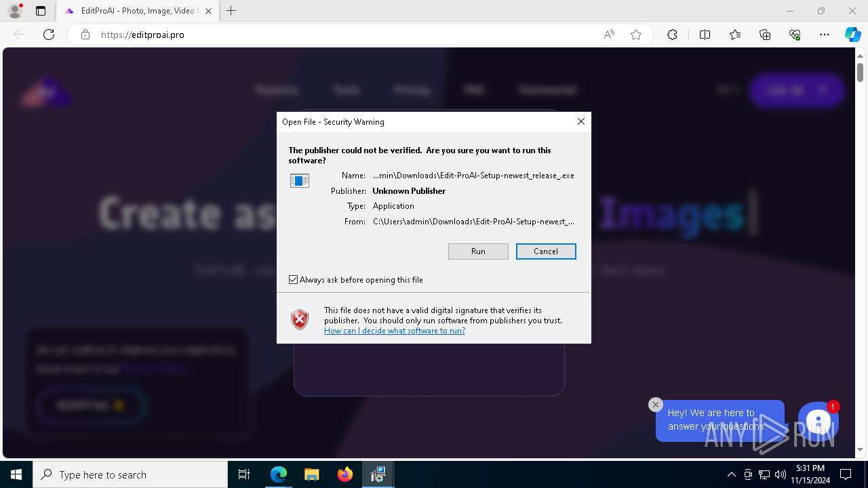The height and width of the screenshot is (488, 868).
Task: Click the 'Application' type text in dialog
Action: [x=393, y=206]
